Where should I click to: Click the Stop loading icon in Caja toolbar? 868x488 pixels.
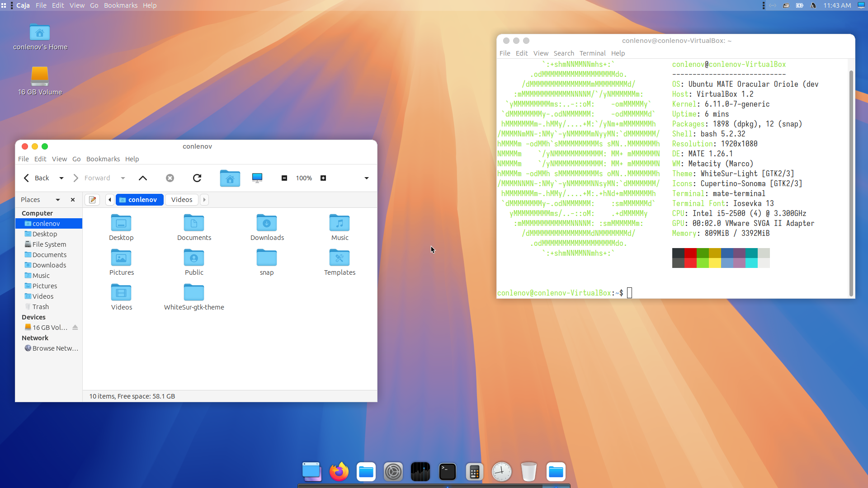pyautogui.click(x=170, y=178)
